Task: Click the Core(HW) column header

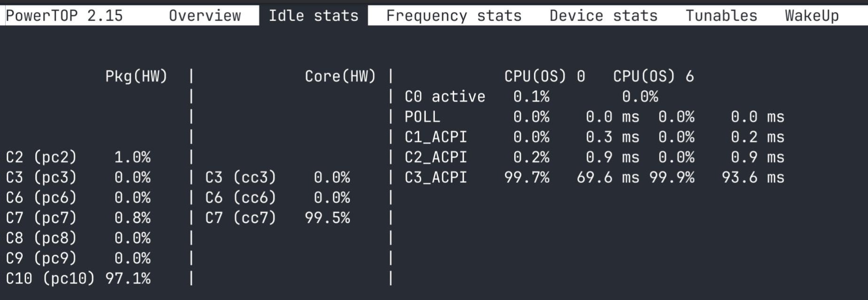Action: point(340,76)
